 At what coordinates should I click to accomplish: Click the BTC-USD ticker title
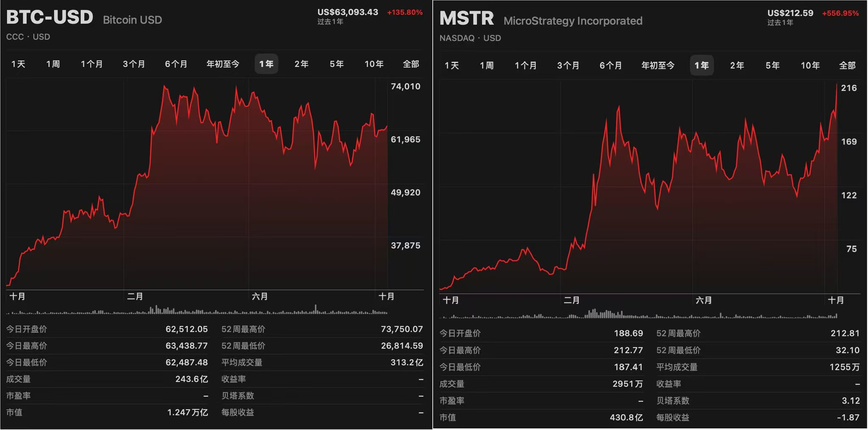click(50, 18)
